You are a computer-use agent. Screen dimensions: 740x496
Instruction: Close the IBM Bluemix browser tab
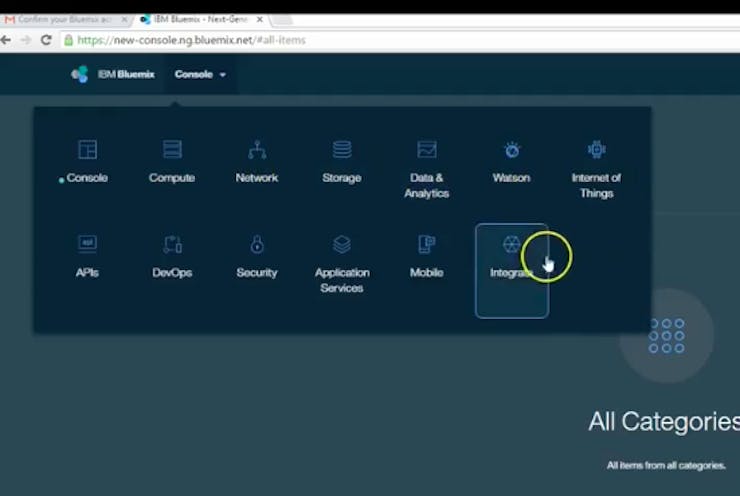(x=260, y=19)
